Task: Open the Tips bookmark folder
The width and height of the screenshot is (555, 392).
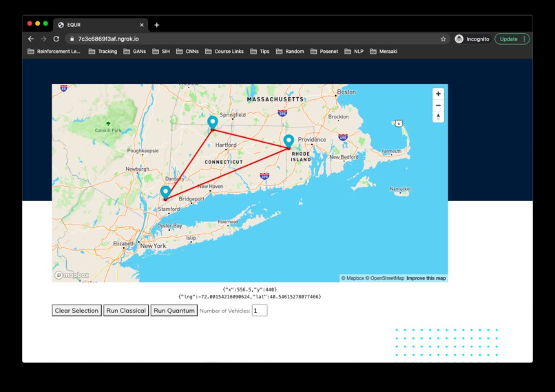Action: tap(260, 52)
